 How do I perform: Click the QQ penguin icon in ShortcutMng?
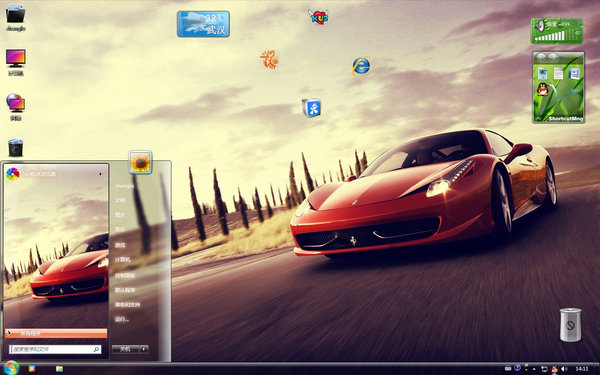pos(542,90)
